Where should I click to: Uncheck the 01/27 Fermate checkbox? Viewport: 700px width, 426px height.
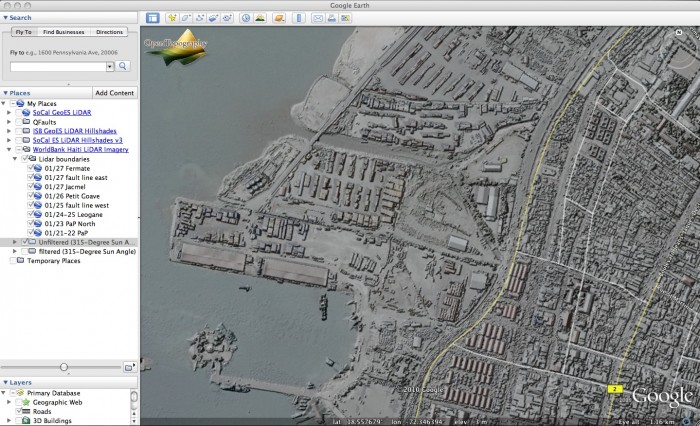pos(31,168)
